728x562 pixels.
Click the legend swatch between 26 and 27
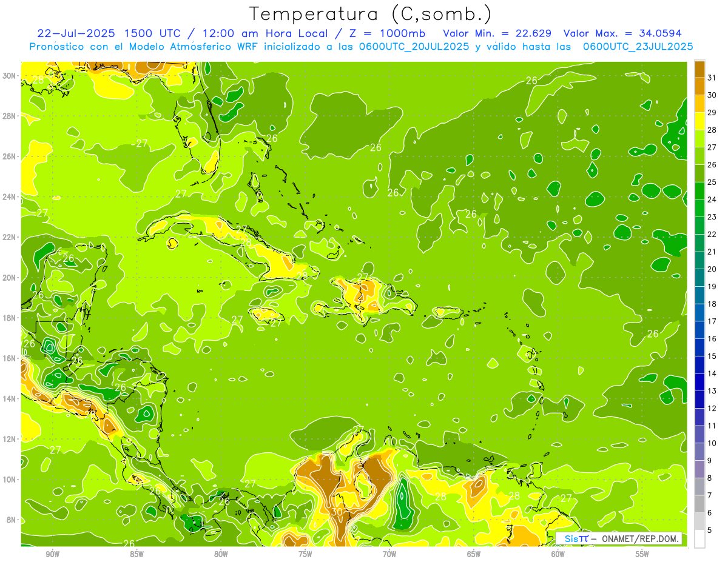click(699, 156)
